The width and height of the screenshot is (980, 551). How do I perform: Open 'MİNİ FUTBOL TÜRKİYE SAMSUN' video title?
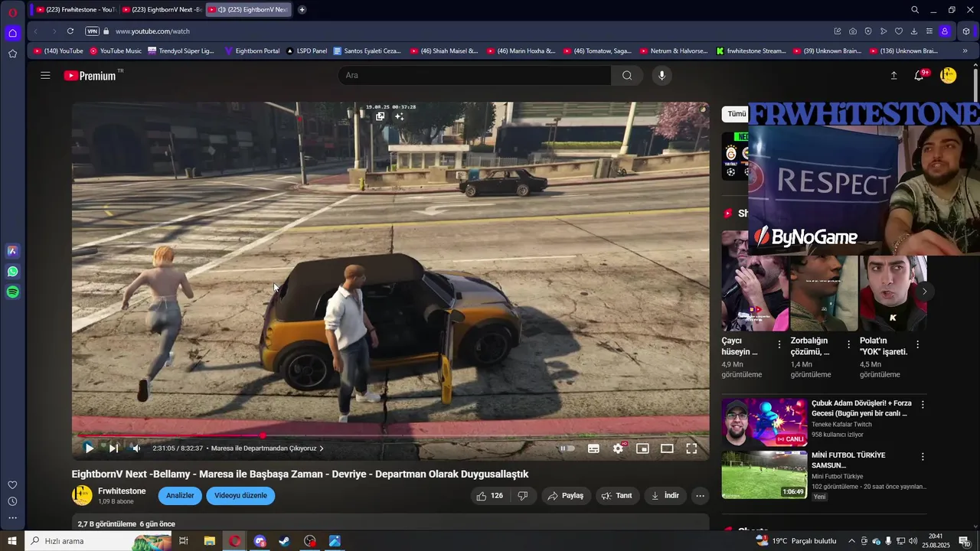click(848, 460)
